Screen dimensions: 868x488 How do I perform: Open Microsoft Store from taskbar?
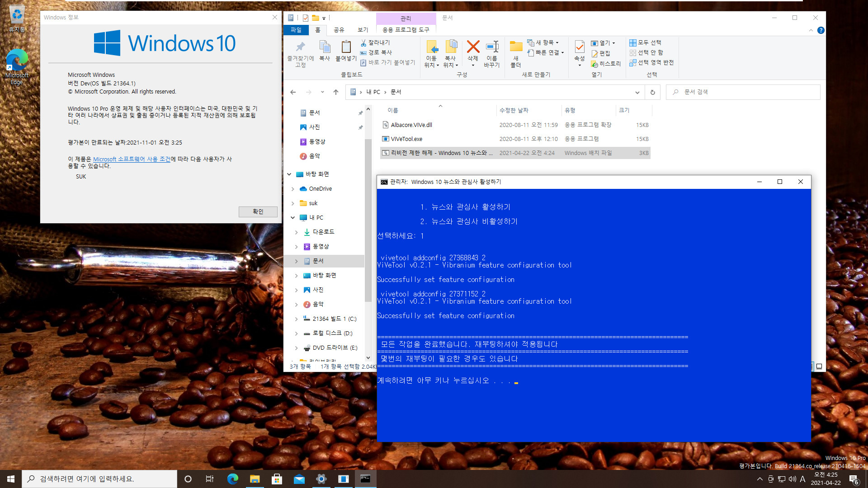[x=277, y=479]
